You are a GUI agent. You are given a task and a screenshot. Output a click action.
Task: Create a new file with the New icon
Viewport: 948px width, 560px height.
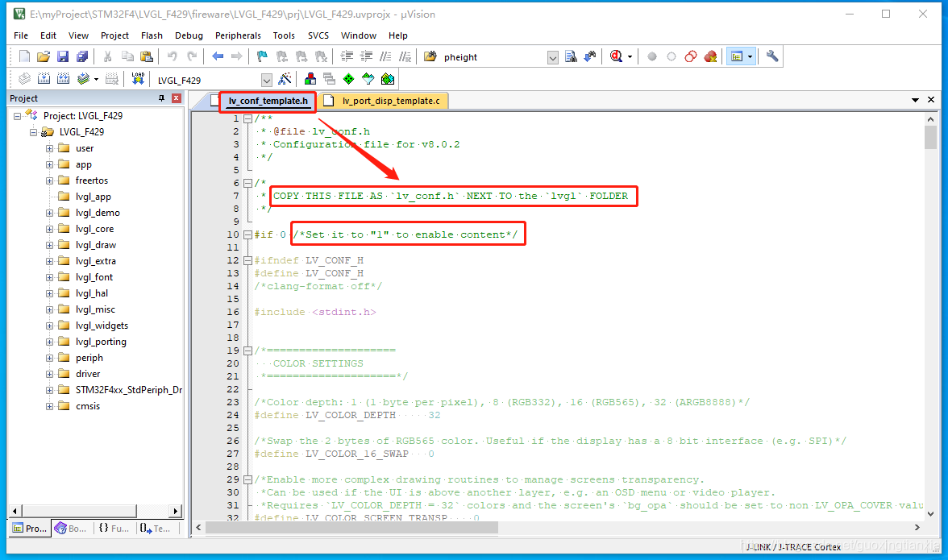tap(24, 56)
